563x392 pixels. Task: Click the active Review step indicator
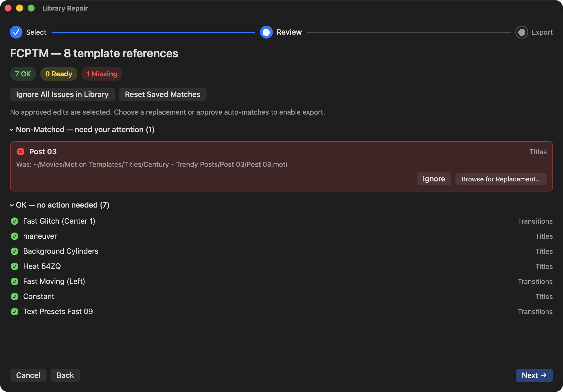pos(266,32)
